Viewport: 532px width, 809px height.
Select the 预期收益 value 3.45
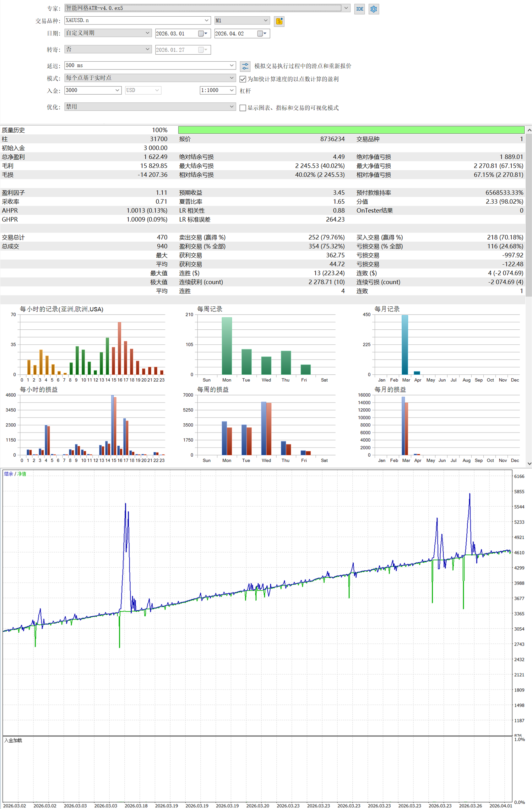(339, 193)
